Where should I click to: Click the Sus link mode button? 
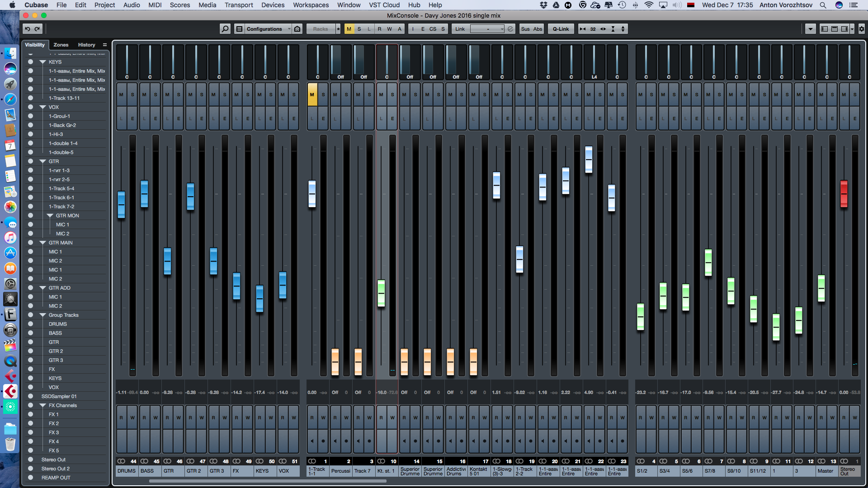tap(525, 29)
